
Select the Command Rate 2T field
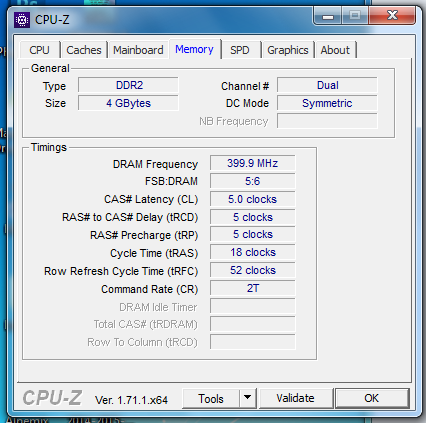pyautogui.click(x=253, y=288)
